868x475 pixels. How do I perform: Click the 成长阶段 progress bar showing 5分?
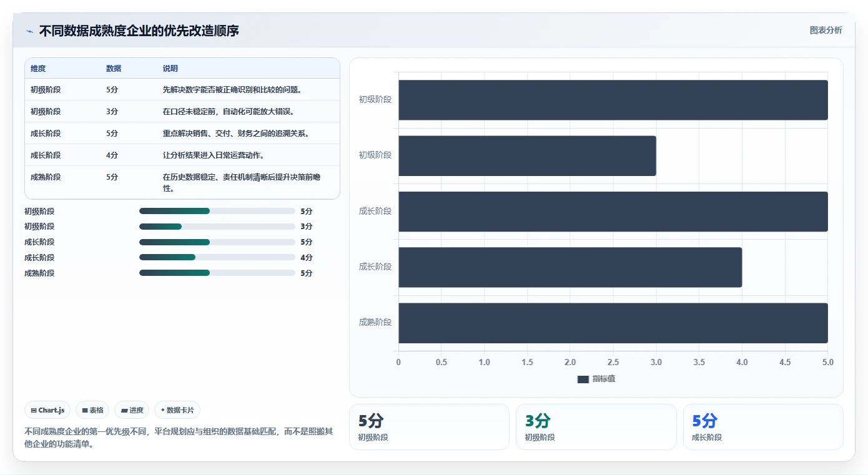(217, 242)
